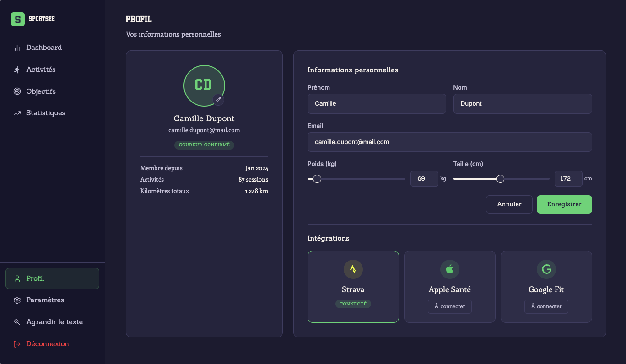Click the Poids (kg) label
This screenshot has height=364, width=626.
pos(322,164)
